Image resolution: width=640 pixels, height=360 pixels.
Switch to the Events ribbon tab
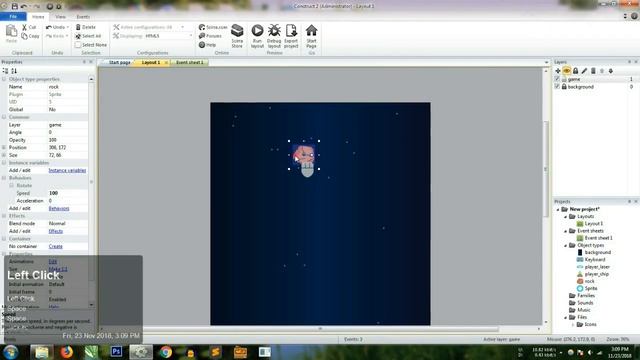[83, 17]
